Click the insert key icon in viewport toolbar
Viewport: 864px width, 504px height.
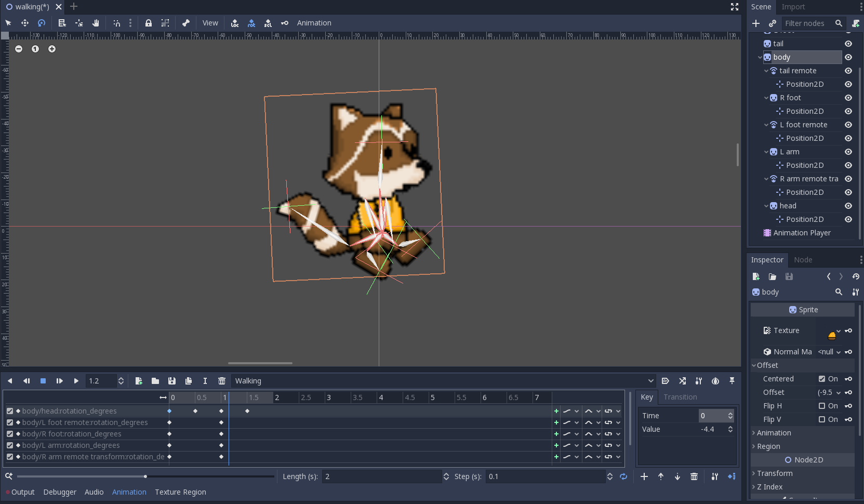pos(285,23)
